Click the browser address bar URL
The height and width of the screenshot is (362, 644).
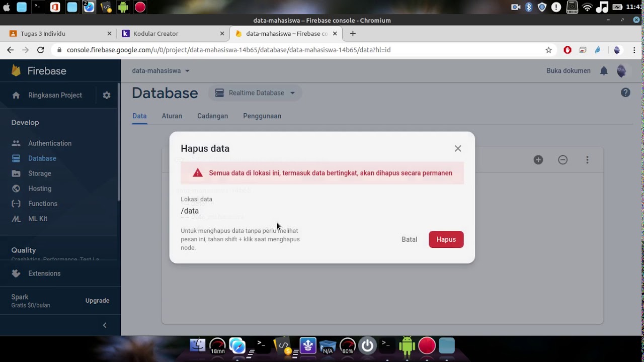228,50
